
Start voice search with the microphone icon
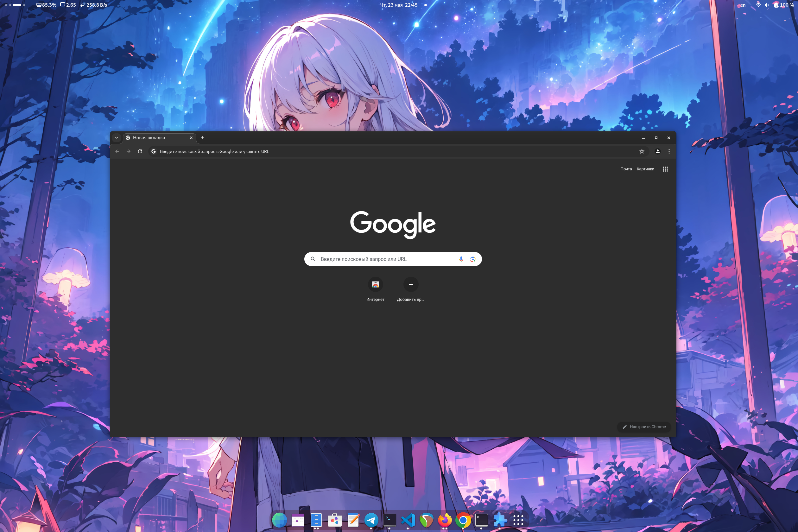tap(461, 259)
